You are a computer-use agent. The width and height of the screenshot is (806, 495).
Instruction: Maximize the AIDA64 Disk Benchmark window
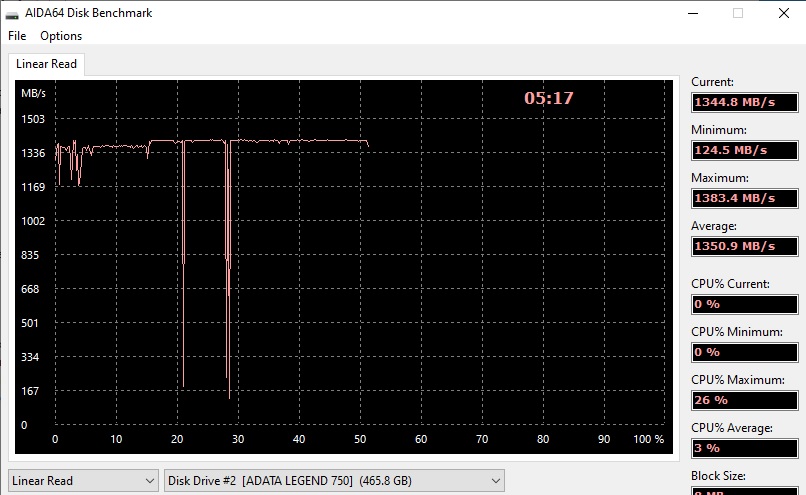coord(738,13)
